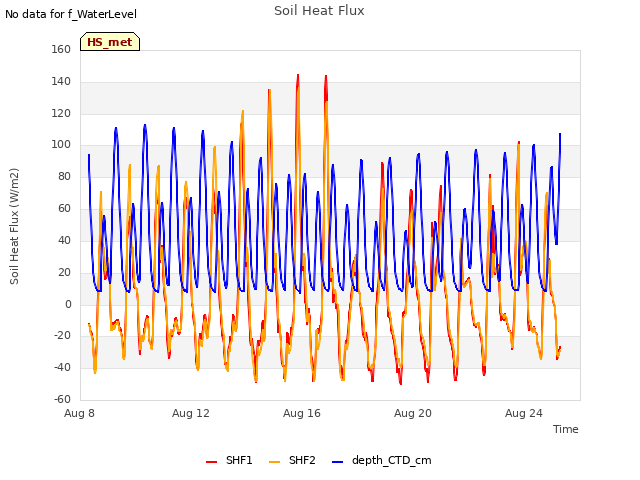Click the 60 y-axis tick label
The width and height of the screenshot is (640, 480).
tap(64, 208)
